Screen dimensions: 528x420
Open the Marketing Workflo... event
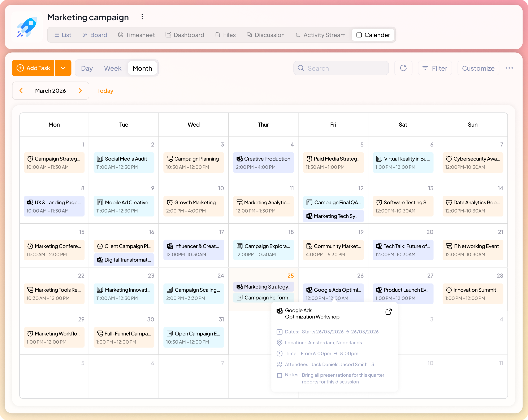pos(54,337)
